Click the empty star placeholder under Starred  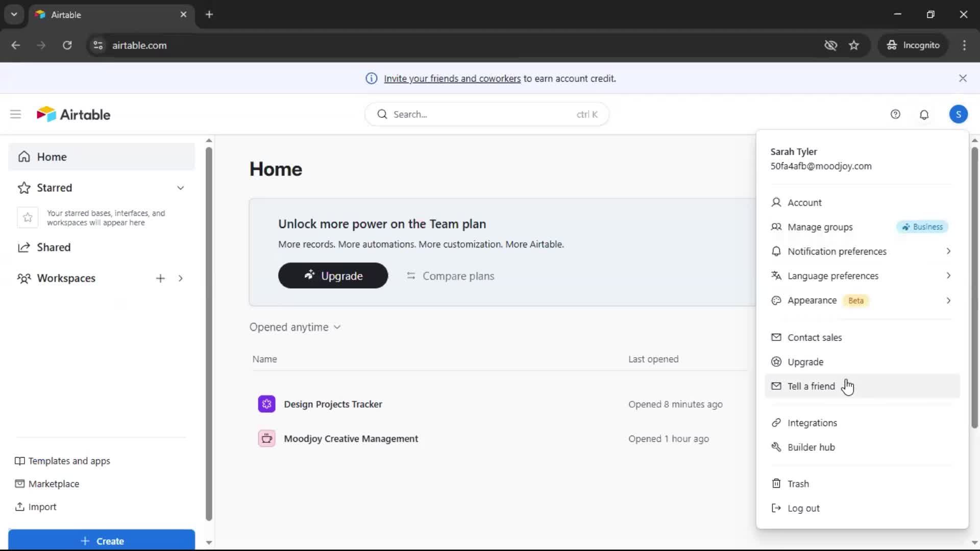28,218
